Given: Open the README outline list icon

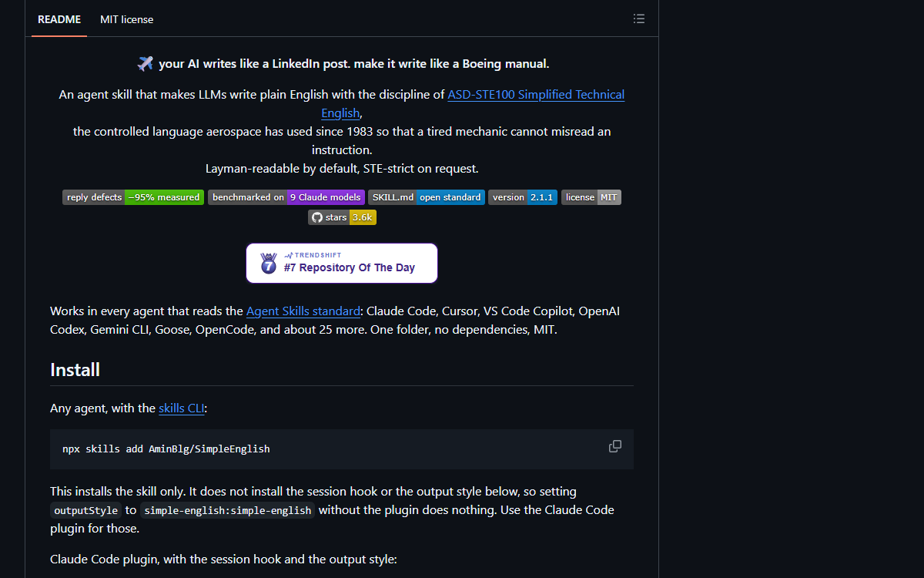Looking at the screenshot, I should (638, 19).
